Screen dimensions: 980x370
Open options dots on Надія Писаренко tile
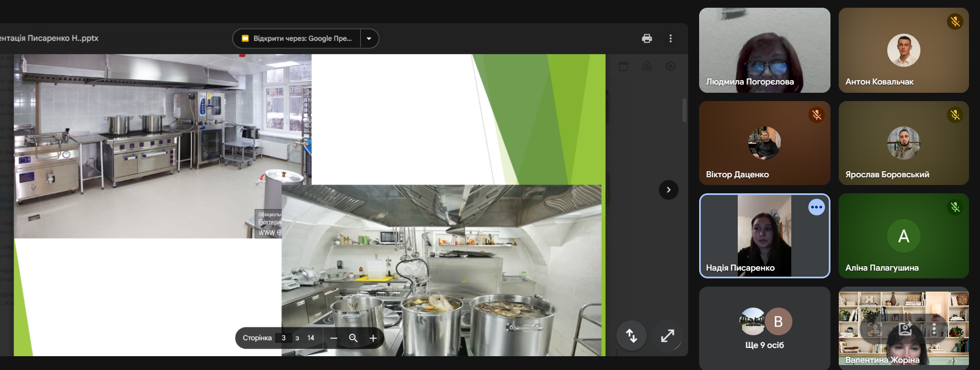[816, 207]
